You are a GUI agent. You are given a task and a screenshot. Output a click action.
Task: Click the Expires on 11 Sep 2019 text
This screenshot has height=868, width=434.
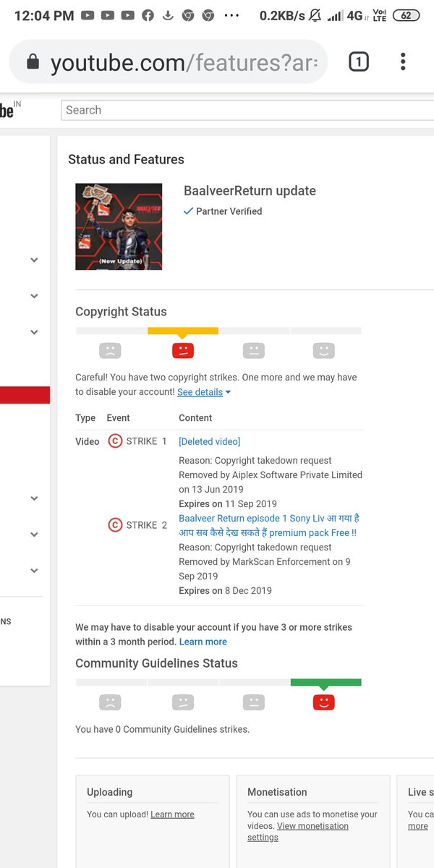[228, 503]
